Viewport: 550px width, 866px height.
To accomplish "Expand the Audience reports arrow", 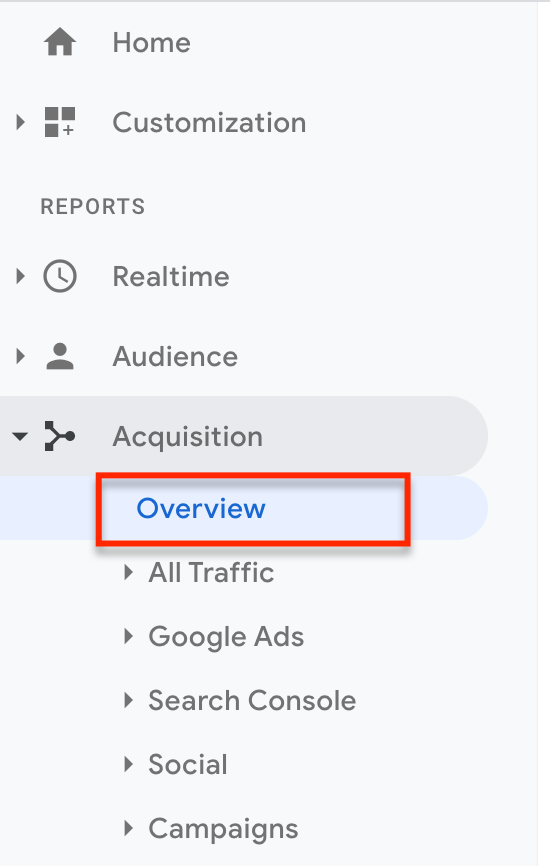I will coord(20,356).
